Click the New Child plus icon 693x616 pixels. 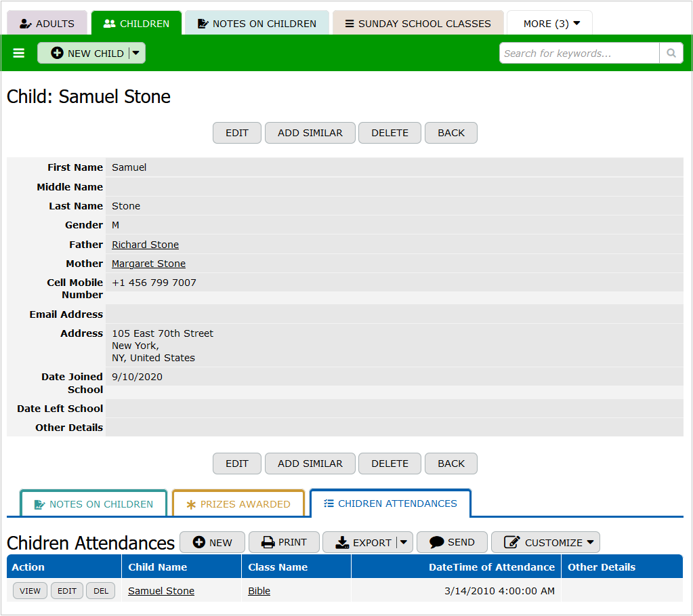[57, 53]
